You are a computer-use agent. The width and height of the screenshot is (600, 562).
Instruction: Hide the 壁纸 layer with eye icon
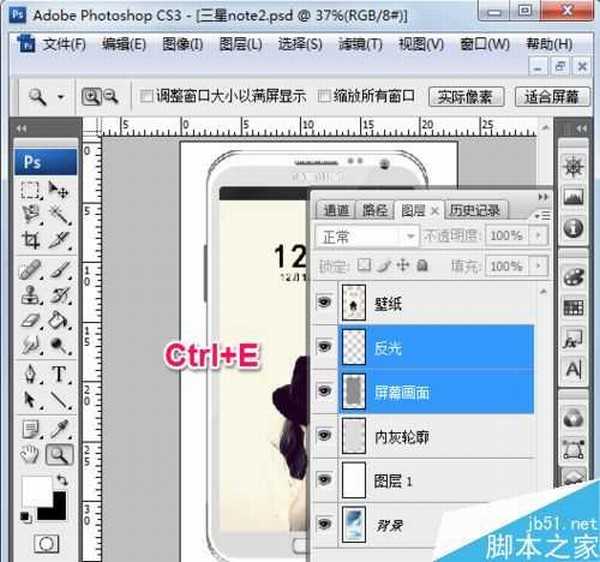(x=324, y=300)
